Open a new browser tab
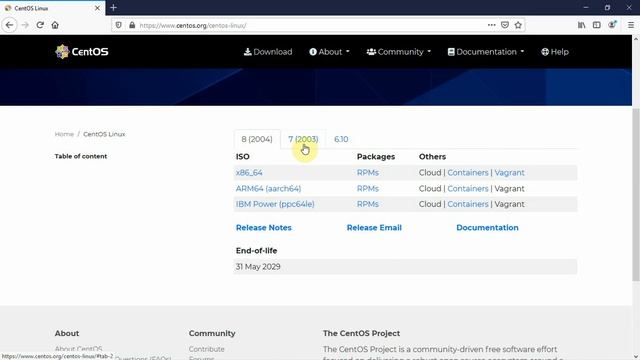This screenshot has height=360, width=640. click(x=113, y=8)
